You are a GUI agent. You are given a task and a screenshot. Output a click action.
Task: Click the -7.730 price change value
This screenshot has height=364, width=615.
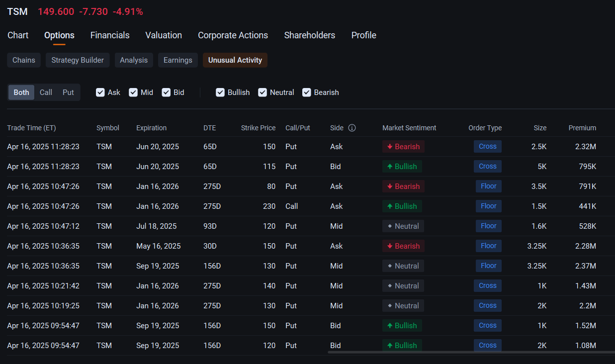[93, 11]
